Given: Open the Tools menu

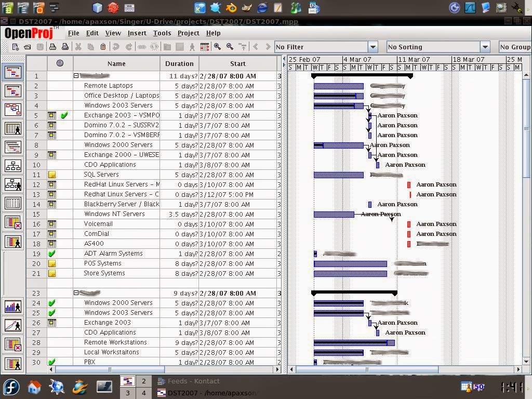Looking at the screenshot, I should point(162,33).
